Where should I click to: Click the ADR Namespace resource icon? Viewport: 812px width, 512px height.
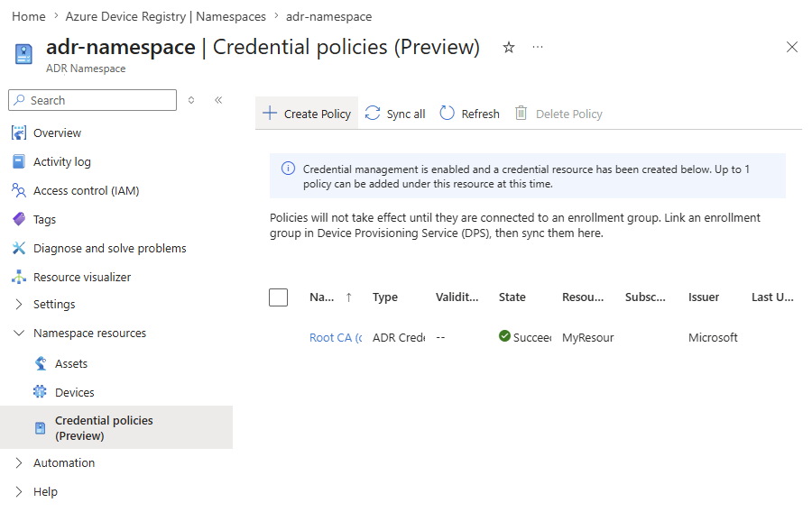23,54
